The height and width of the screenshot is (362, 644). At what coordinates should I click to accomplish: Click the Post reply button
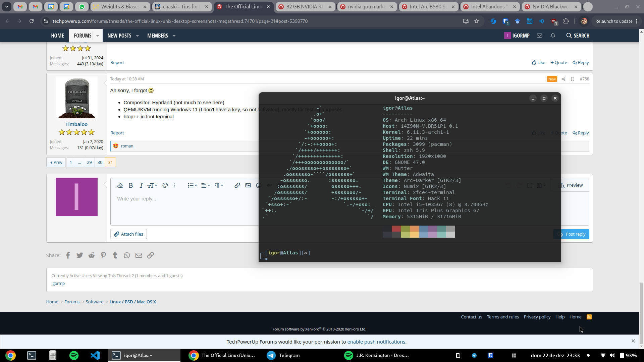tap(571, 234)
